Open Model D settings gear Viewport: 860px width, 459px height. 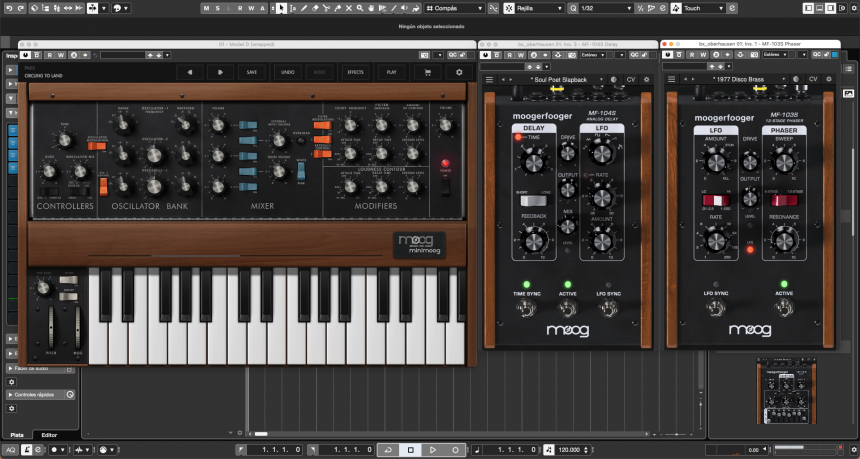click(459, 72)
